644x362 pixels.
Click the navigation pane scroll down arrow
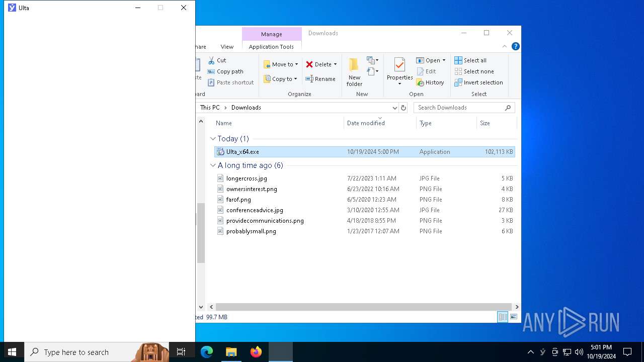click(x=201, y=307)
